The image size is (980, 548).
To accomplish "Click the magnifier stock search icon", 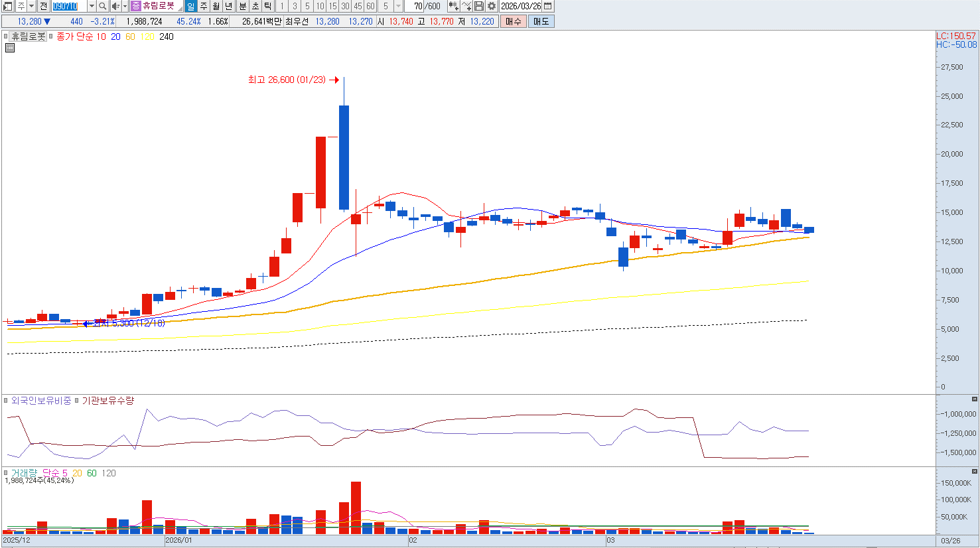I will tap(102, 6).
